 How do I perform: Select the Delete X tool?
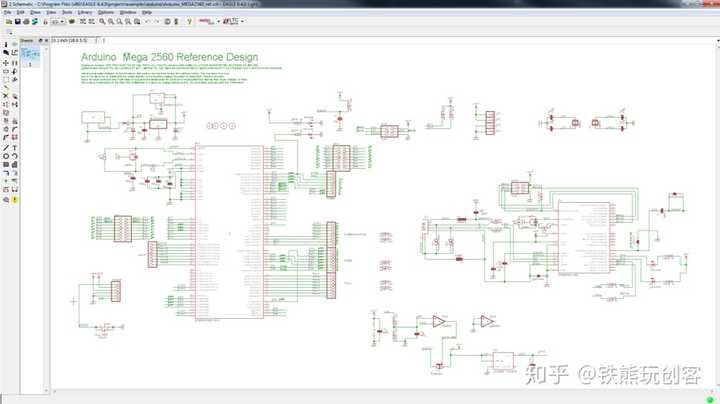tap(6, 95)
